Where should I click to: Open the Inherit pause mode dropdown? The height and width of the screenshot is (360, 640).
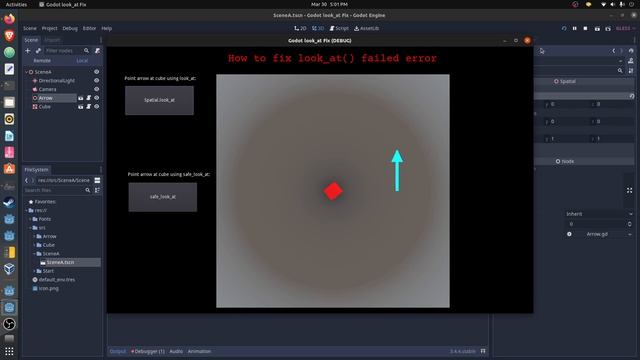(x=599, y=214)
